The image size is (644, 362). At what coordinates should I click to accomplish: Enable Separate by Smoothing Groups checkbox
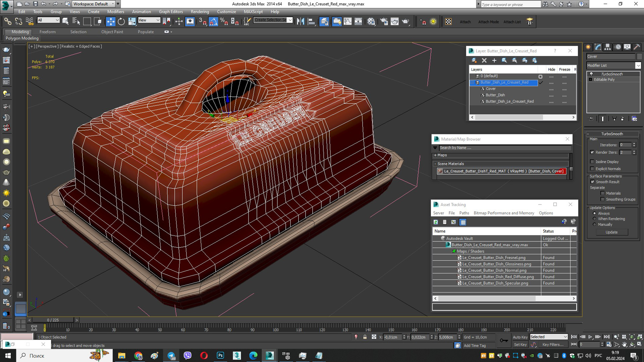602,199
